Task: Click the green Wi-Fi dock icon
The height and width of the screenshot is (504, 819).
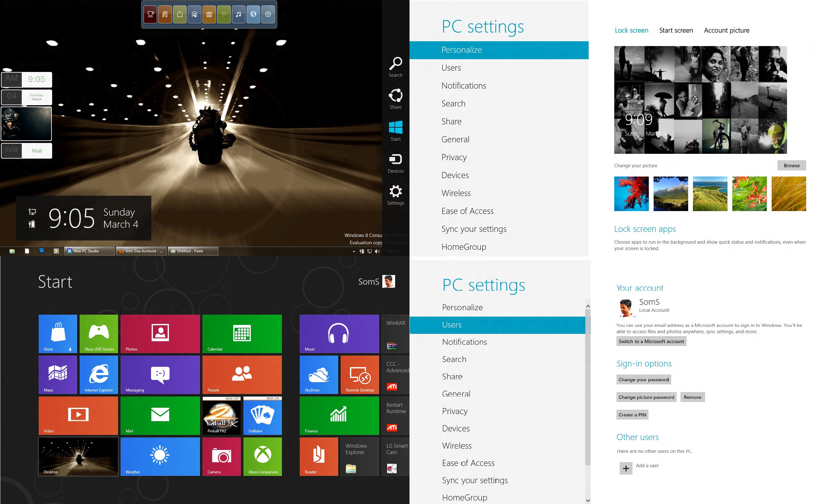Action: click(224, 14)
